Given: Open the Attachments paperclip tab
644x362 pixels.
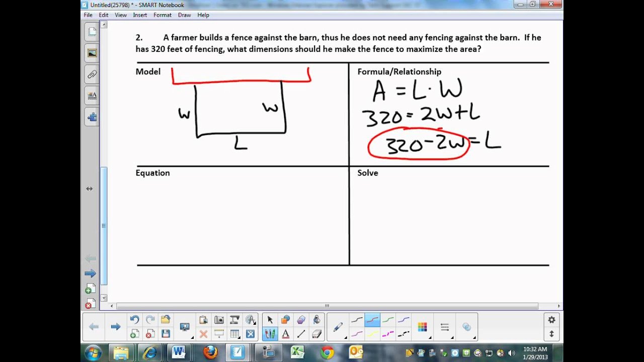Looking at the screenshot, I should [x=92, y=74].
